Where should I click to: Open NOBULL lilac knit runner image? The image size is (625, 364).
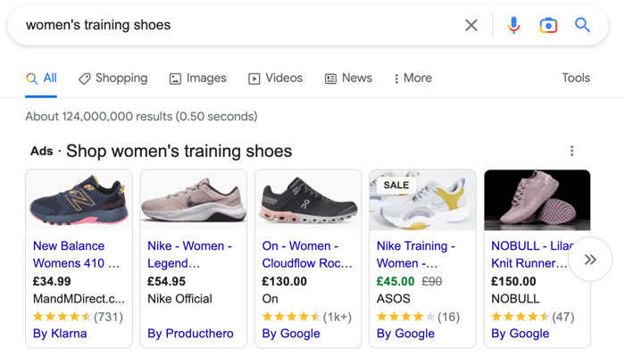point(537,201)
